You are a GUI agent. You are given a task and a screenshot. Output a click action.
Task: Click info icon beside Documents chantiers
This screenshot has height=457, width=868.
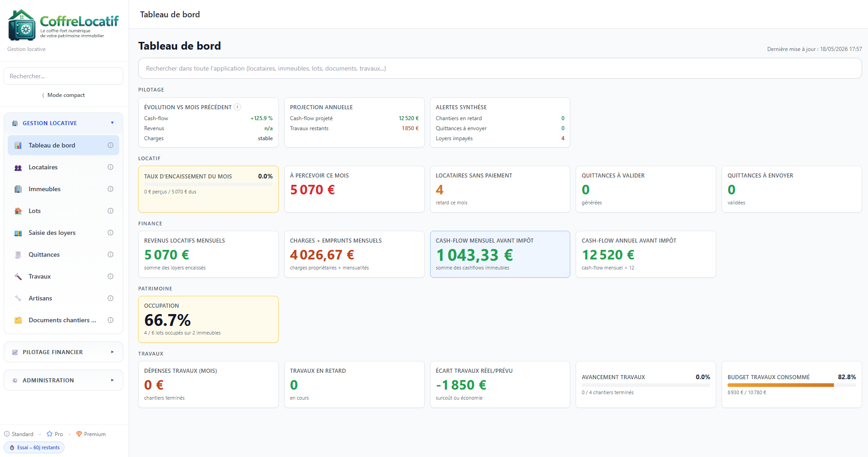(110, 320)
